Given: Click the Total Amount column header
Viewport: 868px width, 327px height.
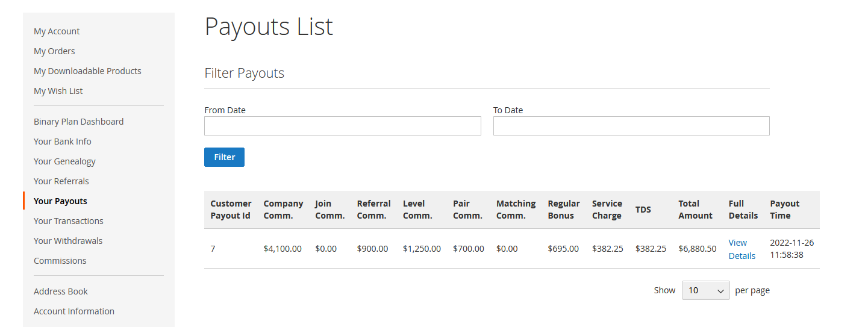Looking at the screenshot, I should [x=695, y=210].
